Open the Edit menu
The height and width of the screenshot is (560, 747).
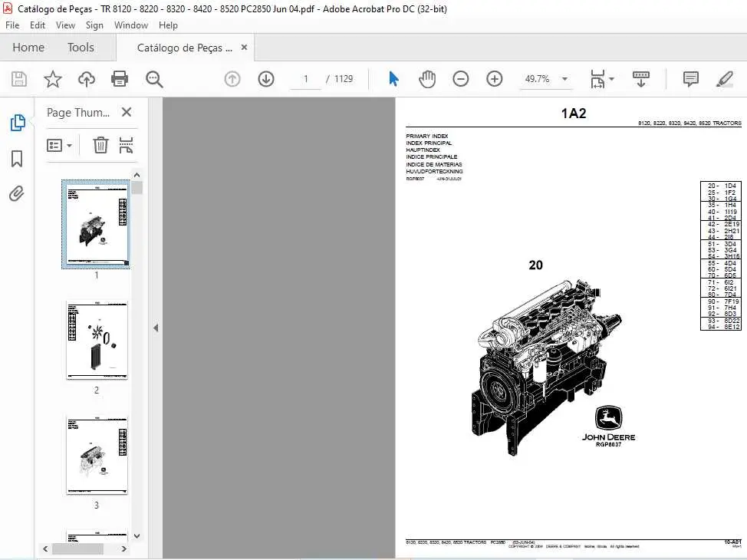37,25
